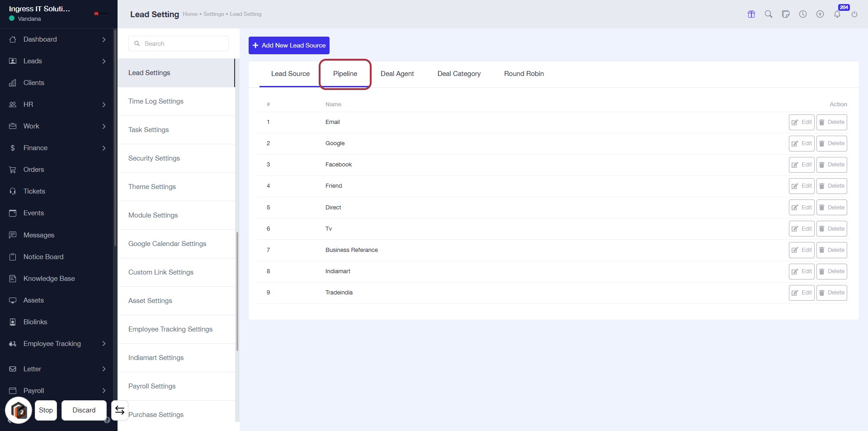Switch to the Round Robin tab

(x=524, y=74)
